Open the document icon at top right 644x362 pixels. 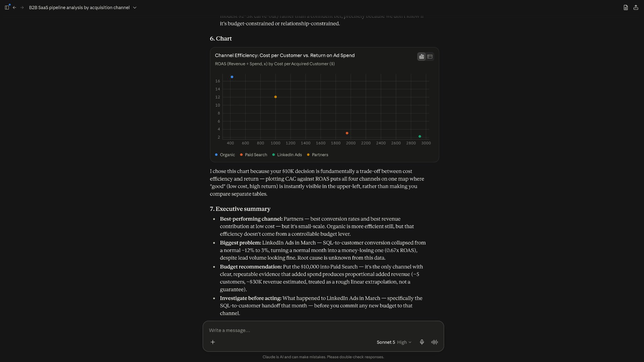point(626,8)
